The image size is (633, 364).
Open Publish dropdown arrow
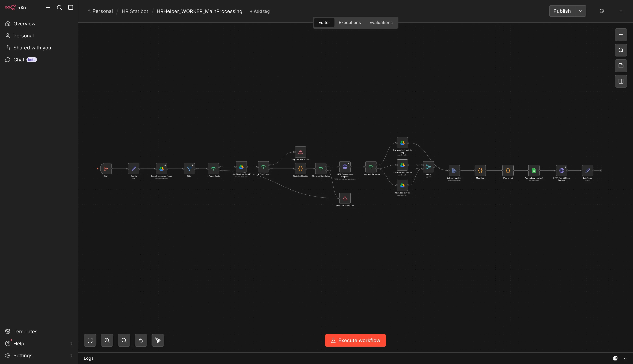pos(581,11)
